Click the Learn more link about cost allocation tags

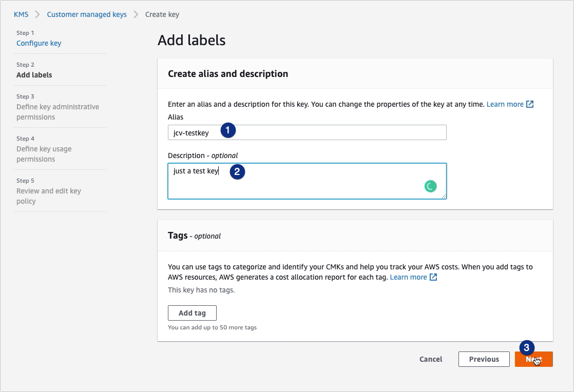click(408, 277)
